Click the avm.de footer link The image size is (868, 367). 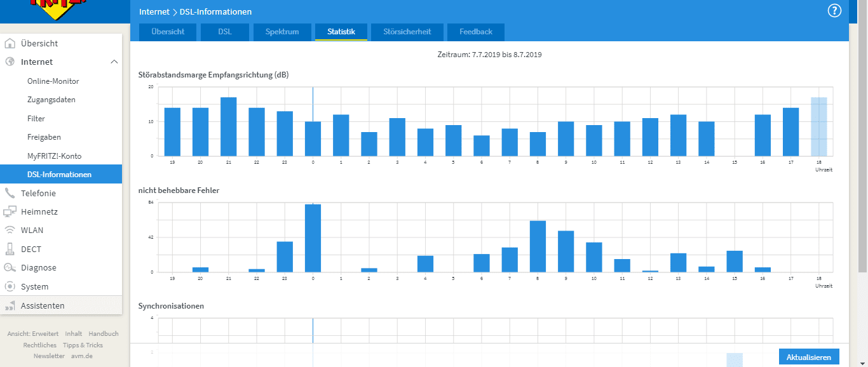pyautogui.click(x=81, y=356)
